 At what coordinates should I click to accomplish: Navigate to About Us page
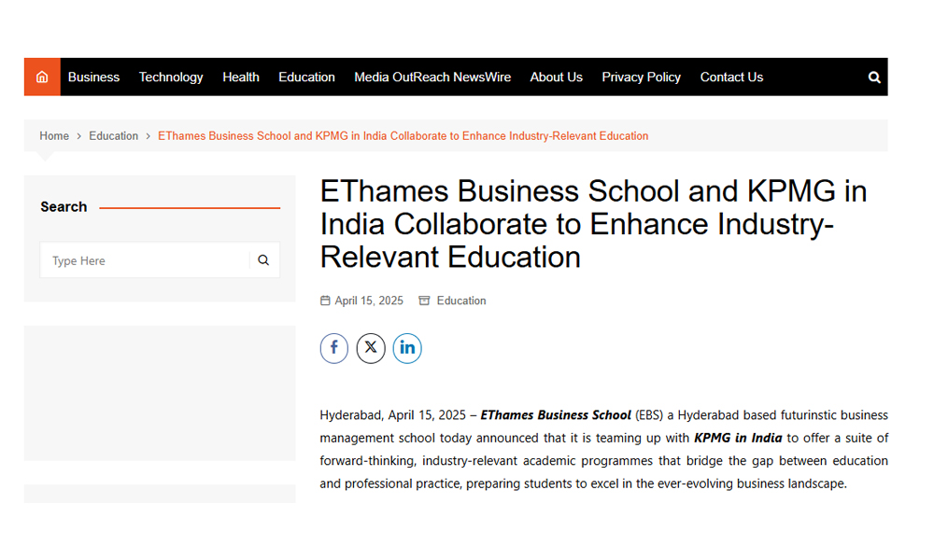tap(556, 77)
